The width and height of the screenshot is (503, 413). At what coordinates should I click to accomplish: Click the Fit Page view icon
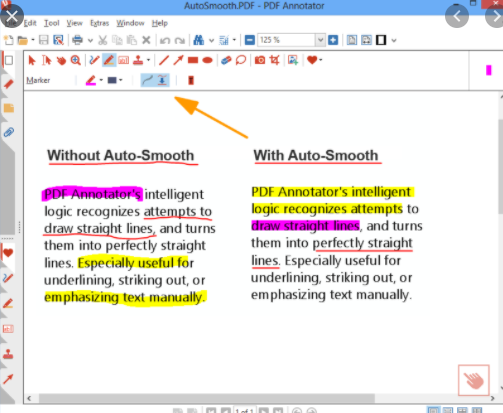point(351,40)
